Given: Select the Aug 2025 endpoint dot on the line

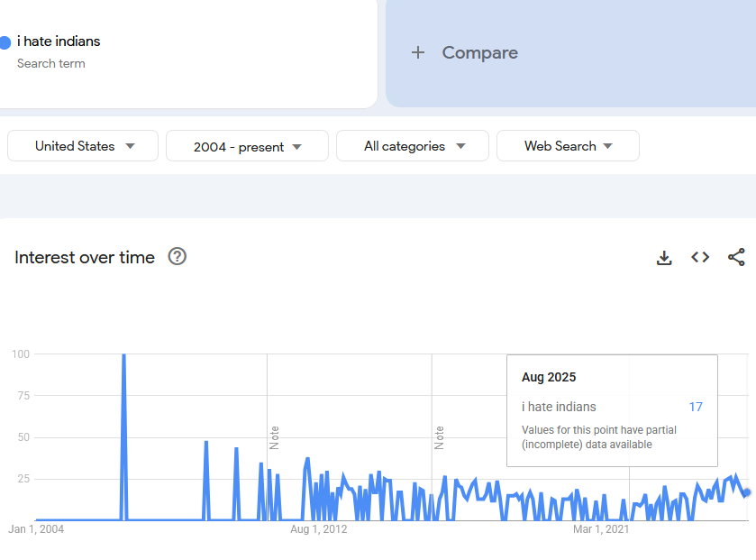Looking at the screenshot, I should pyautogui.click(x=746, y=492).
